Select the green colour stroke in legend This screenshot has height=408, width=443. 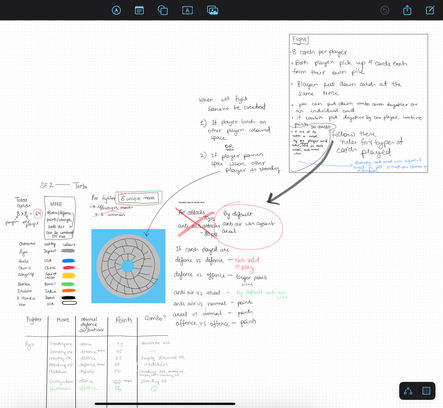[68, 284]
